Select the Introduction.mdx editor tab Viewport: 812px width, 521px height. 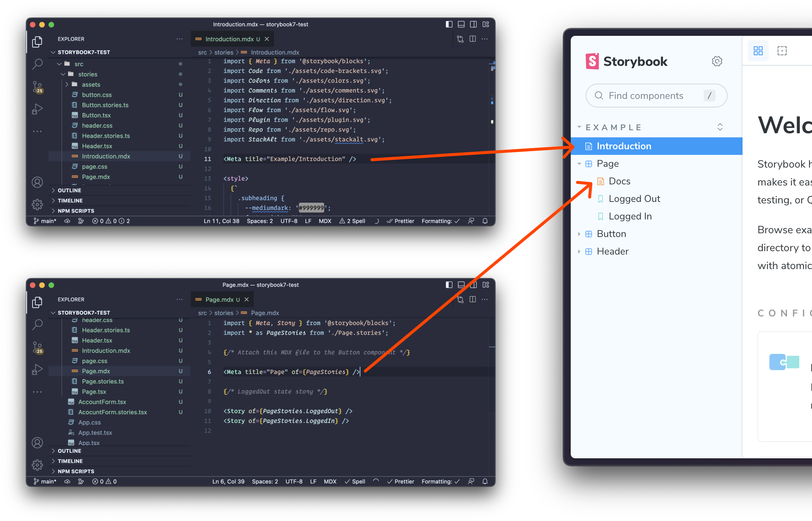229,39
